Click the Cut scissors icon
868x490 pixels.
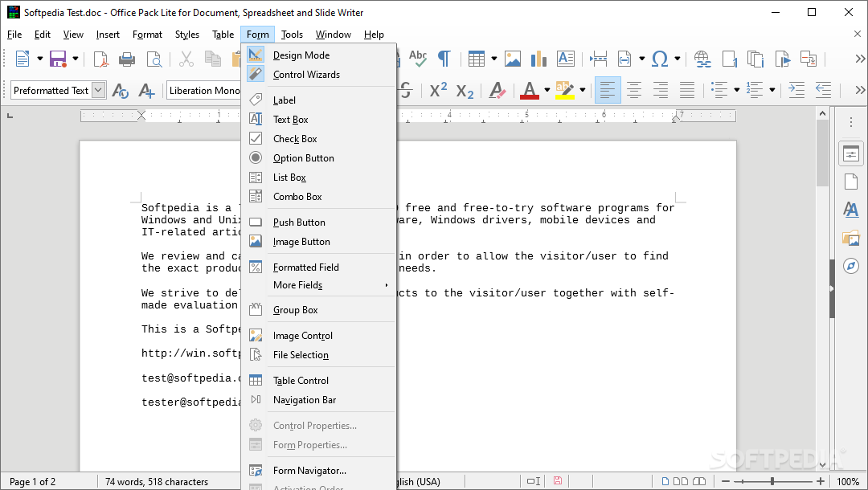point(186,59)
